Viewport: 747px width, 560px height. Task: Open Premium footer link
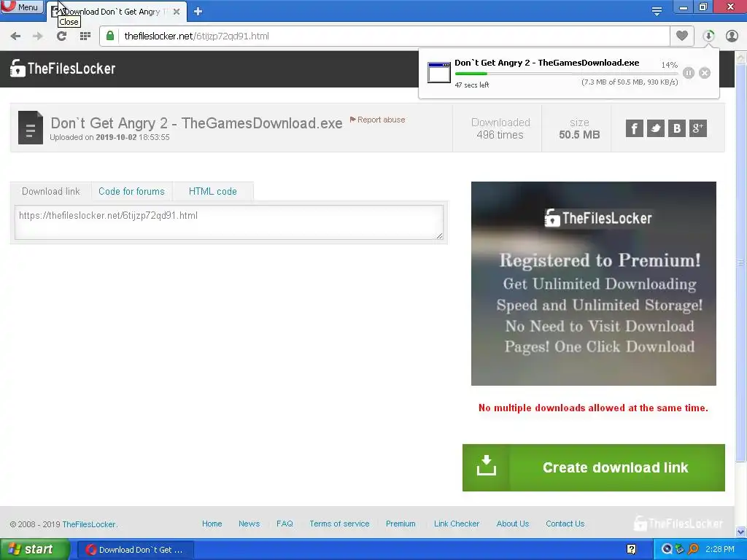pos(400,524)
